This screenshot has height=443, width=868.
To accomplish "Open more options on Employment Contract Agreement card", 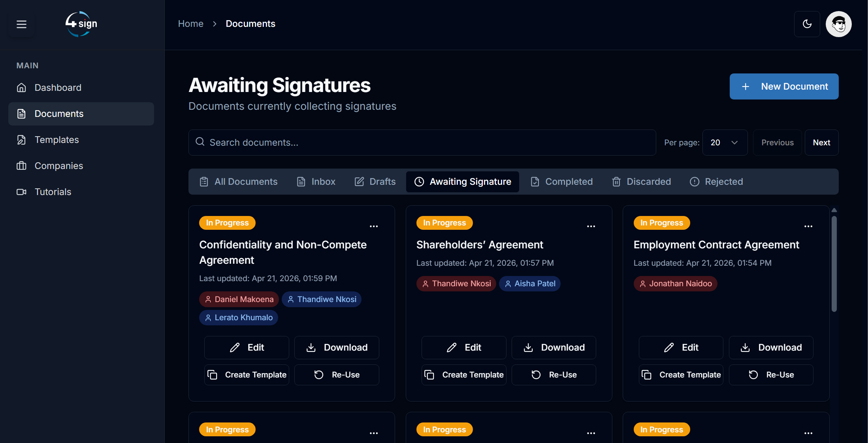I will pyautogui.click(x=808, y=226).
